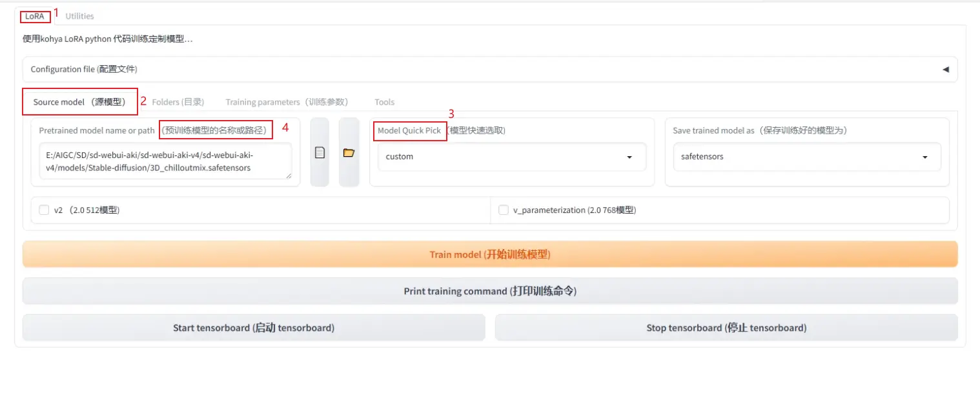
Task: Open the Save trained model as dropdown
Action: coord(806,157)
